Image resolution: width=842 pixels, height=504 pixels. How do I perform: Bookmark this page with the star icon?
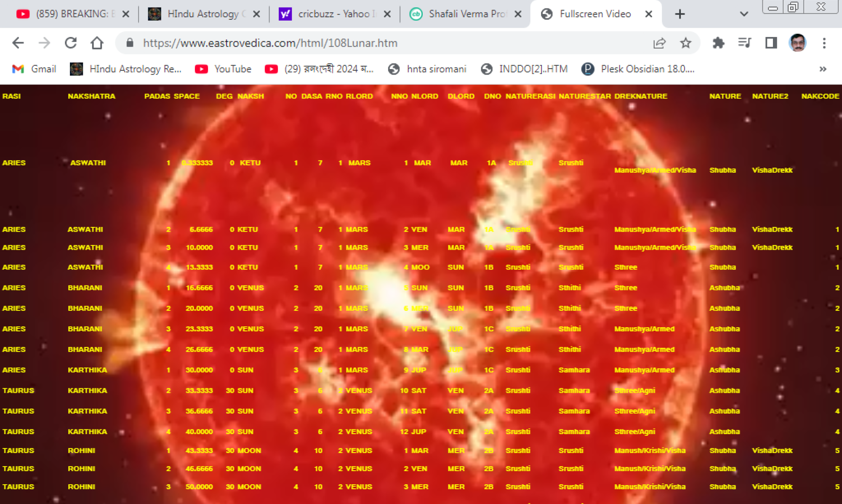pyautogui.click(x=685, y=43)
